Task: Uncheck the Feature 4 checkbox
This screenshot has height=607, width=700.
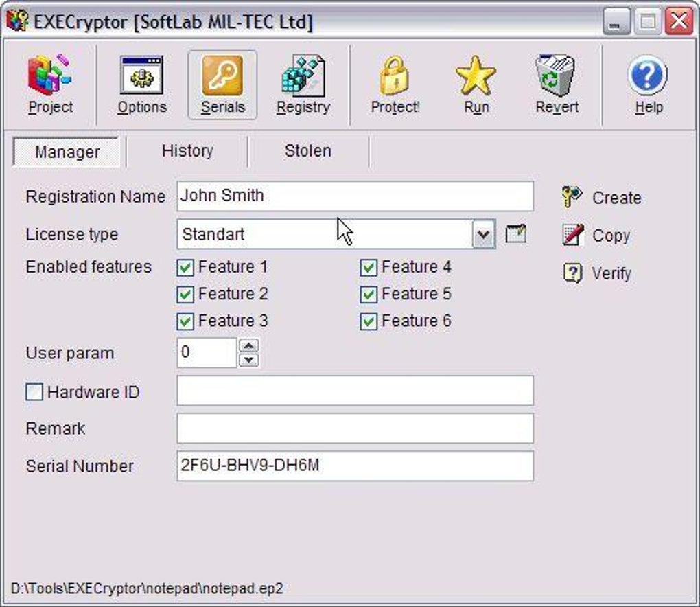Action: coord(369,268)
